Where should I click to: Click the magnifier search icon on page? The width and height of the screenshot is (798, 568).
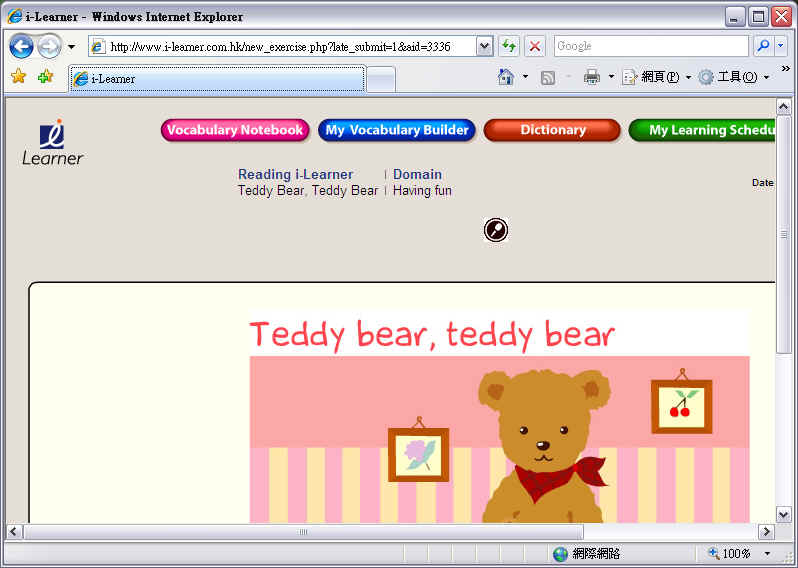click(x=495, y=230)
